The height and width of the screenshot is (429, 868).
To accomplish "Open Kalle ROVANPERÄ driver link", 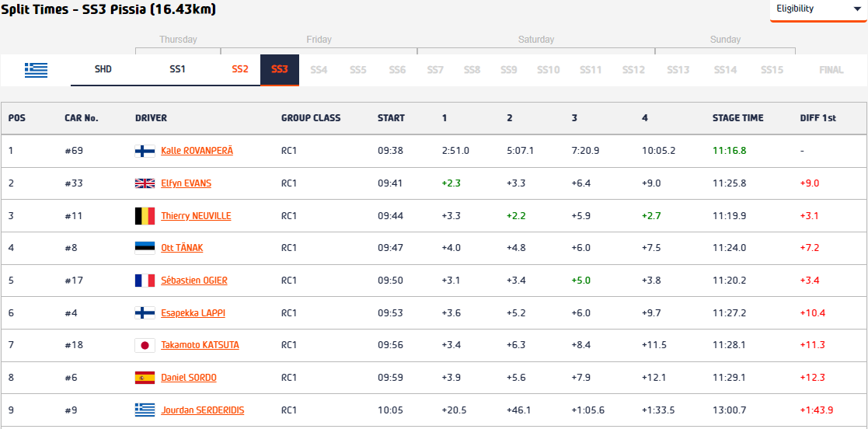I will pos(197,151).
